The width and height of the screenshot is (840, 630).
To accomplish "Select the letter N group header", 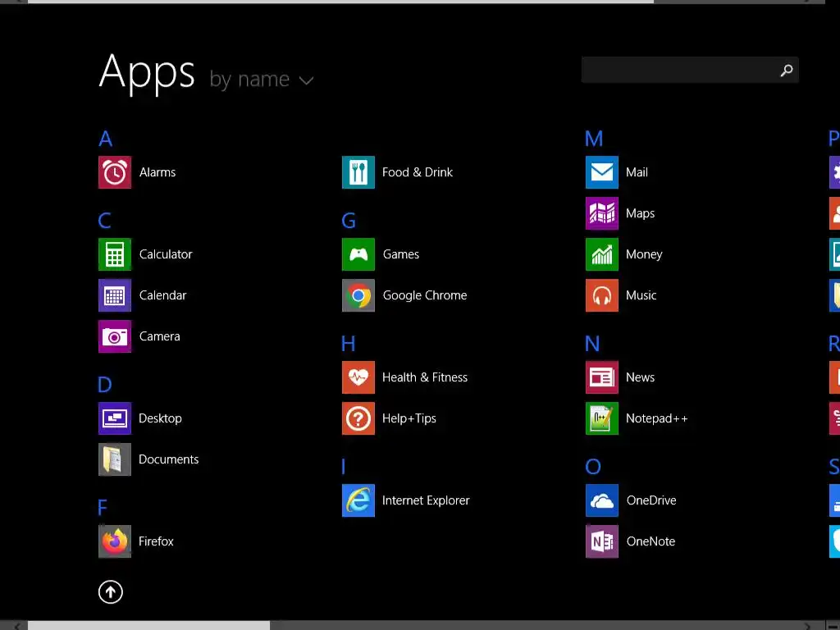I will pyautogui.click(x=592, y=344).
